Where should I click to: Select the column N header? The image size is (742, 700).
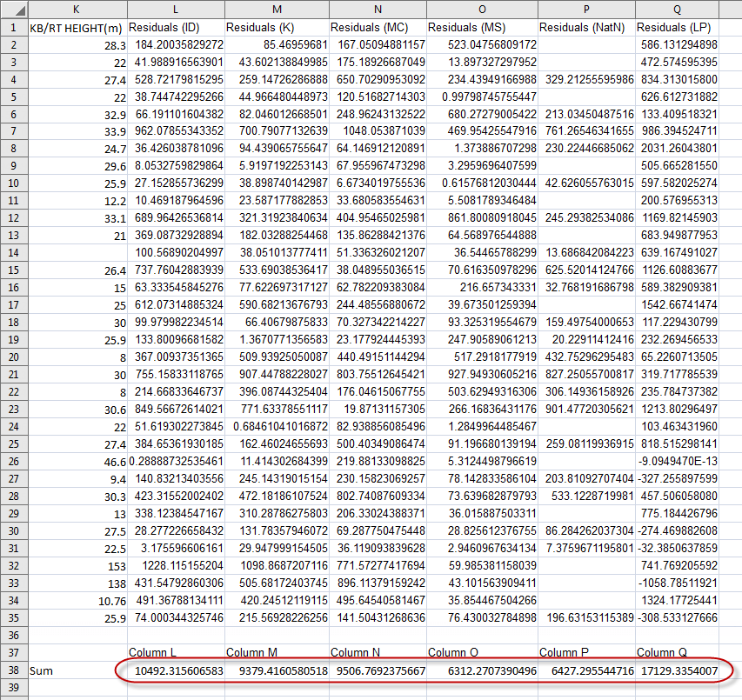378,9
